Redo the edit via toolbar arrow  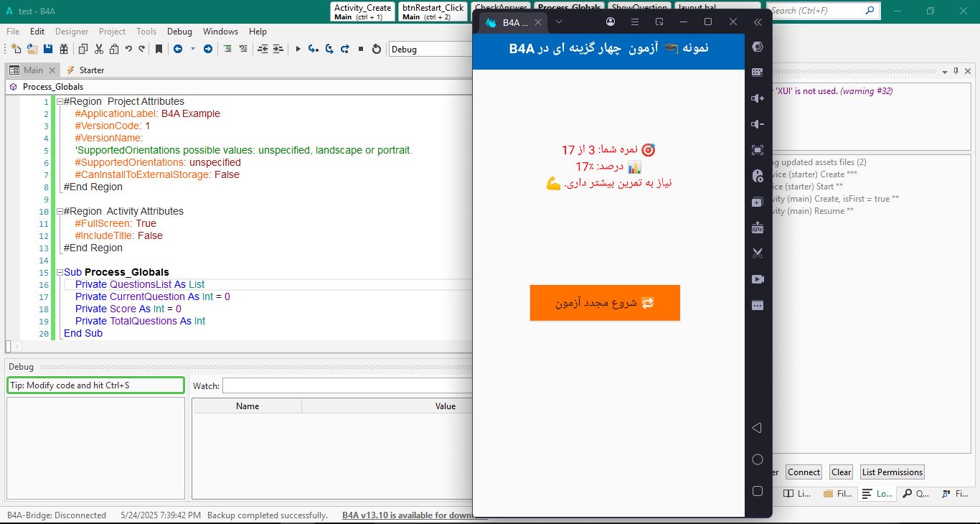click(141, 49)
